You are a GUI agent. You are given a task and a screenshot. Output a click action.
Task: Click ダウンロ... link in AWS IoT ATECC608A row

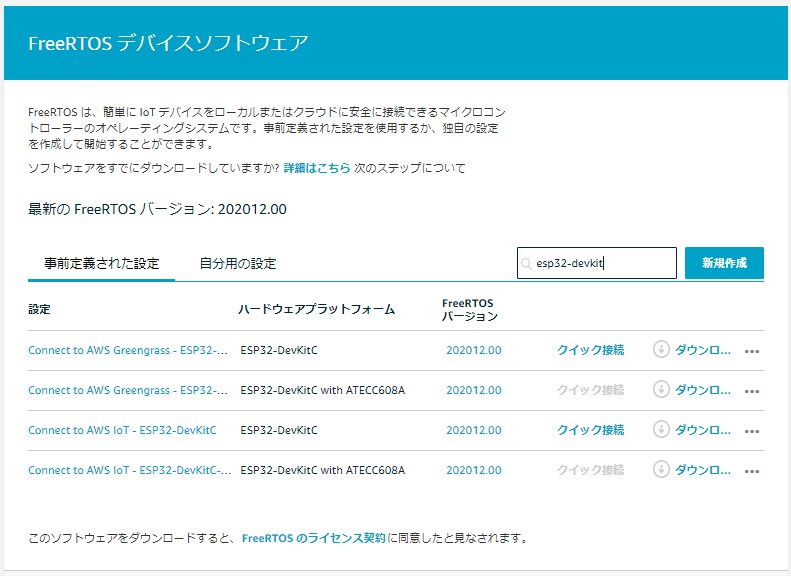coord(703,470)
